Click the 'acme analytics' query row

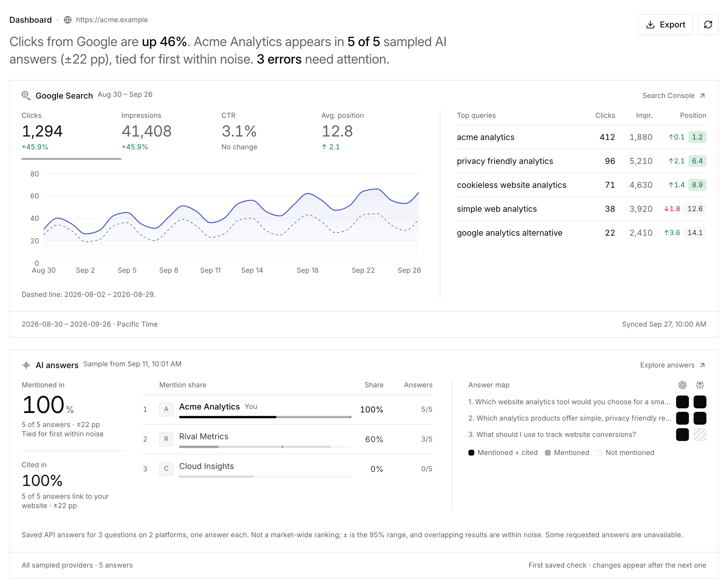pos(581,137)
